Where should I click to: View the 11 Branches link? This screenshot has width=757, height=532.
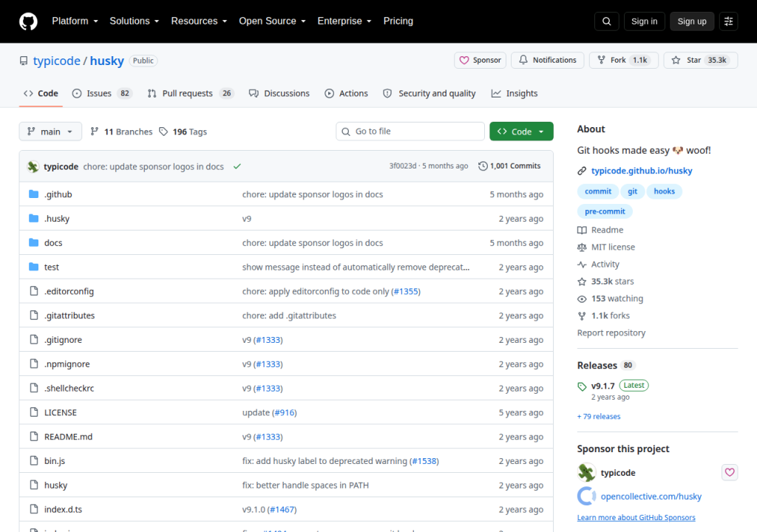point(122,132)
